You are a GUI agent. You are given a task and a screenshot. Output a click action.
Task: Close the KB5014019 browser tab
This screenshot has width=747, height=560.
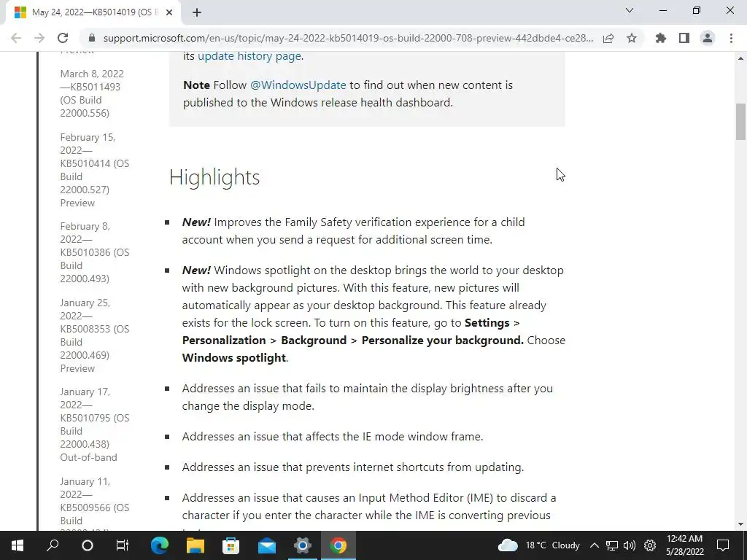tap(169, 12)
